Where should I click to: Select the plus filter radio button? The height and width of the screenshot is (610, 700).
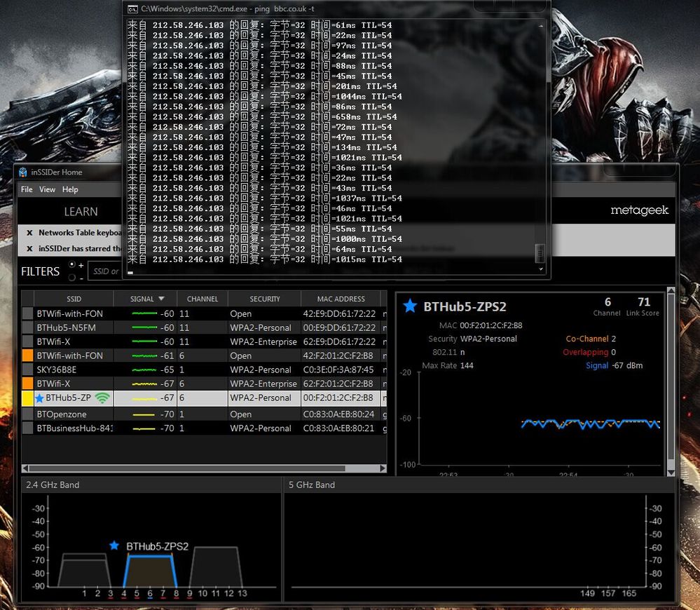72,264
